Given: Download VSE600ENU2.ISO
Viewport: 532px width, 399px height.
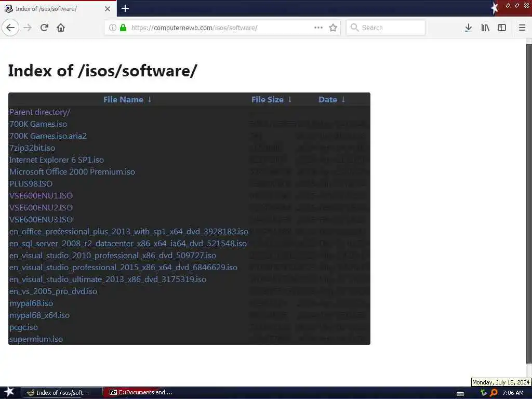Looking at the screenshot, I should [41, 208].
